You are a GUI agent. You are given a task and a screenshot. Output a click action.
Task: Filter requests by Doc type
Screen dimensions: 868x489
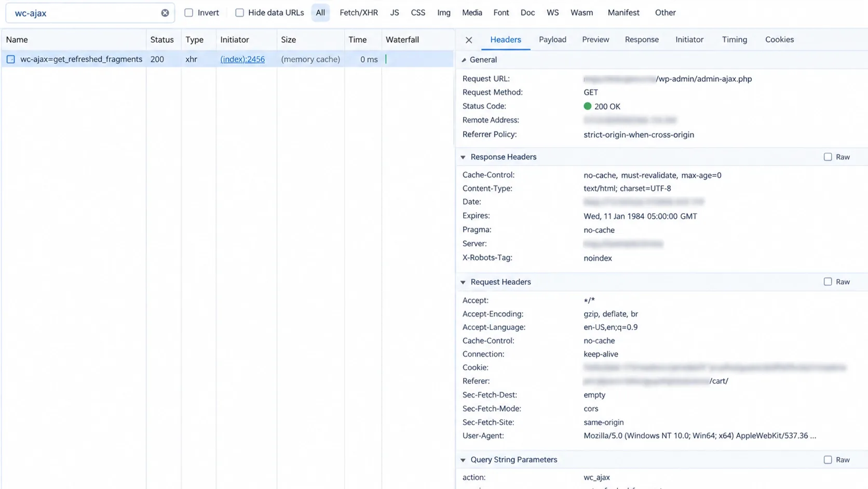tap(527, 12)
